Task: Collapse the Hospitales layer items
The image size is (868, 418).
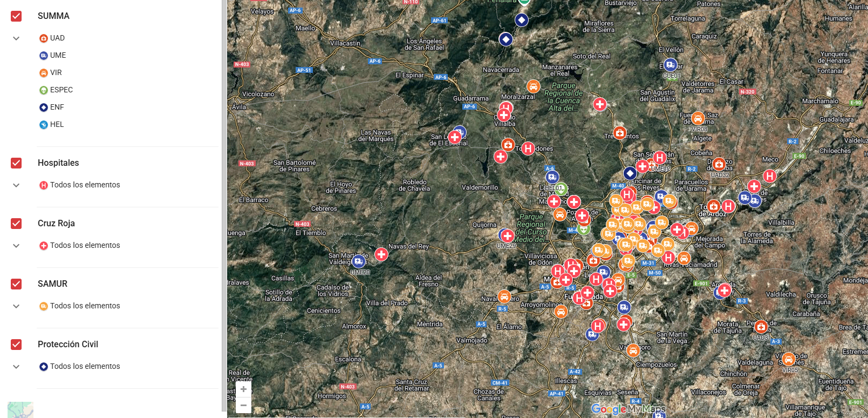Action: tap(16, 185)
